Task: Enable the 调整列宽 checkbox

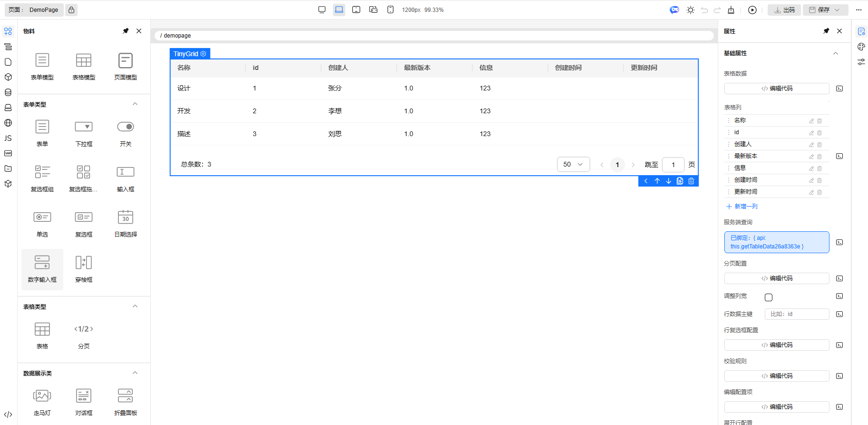Action: point(769,297)
